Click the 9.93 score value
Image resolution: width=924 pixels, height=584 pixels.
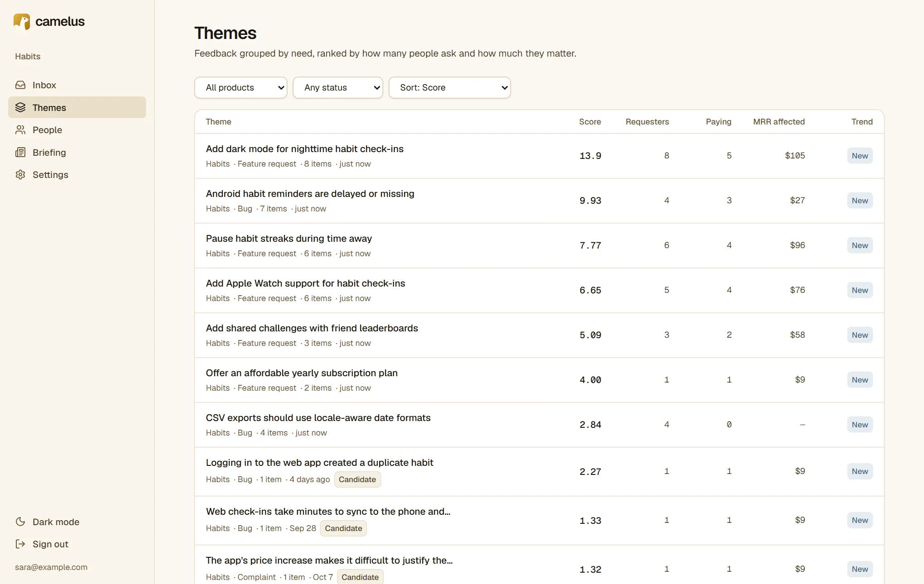coord(590,201)
